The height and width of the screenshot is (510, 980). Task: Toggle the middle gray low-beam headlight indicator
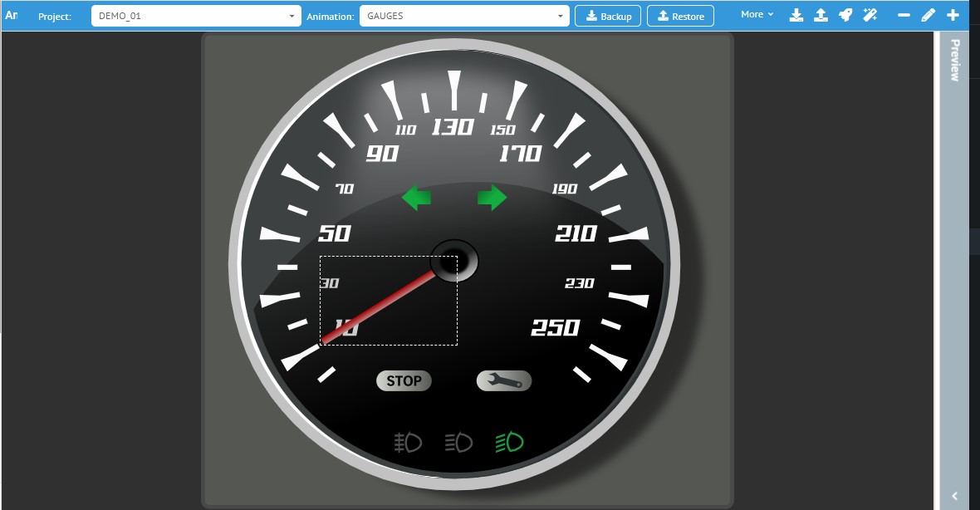click(459, 443)
